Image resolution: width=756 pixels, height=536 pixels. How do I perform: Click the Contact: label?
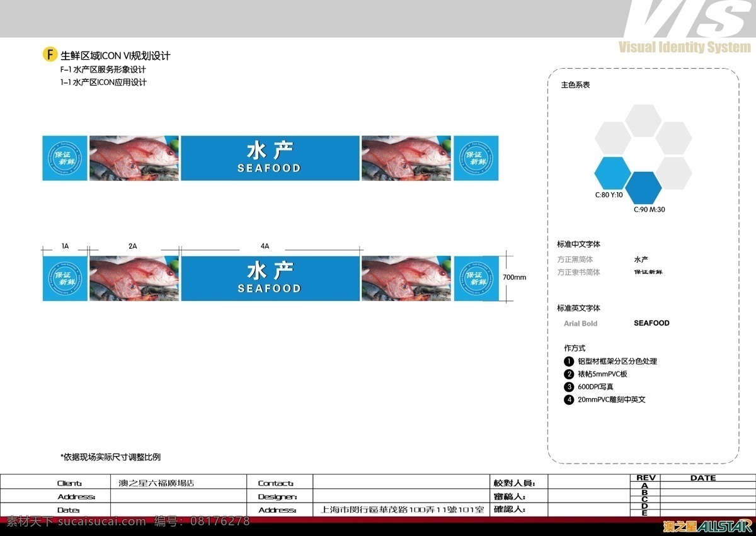pyautogui.click(x=276, y=483)
